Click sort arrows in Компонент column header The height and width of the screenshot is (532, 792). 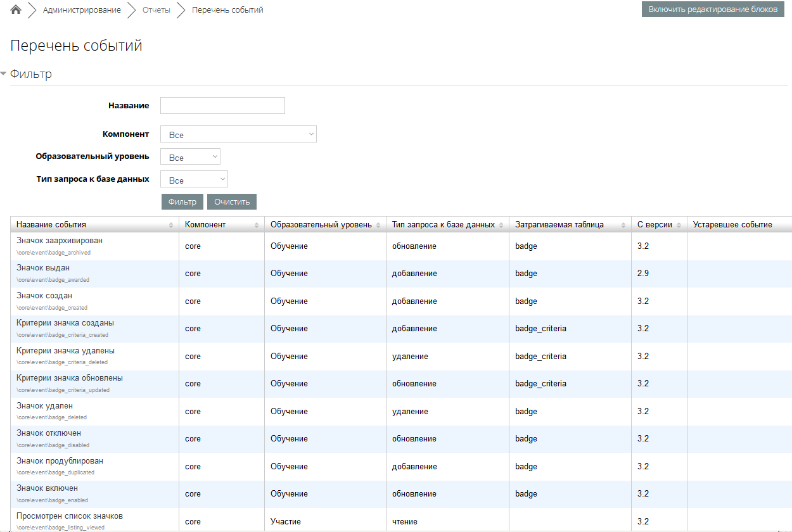pyautogui.click(x=257, y=225)
